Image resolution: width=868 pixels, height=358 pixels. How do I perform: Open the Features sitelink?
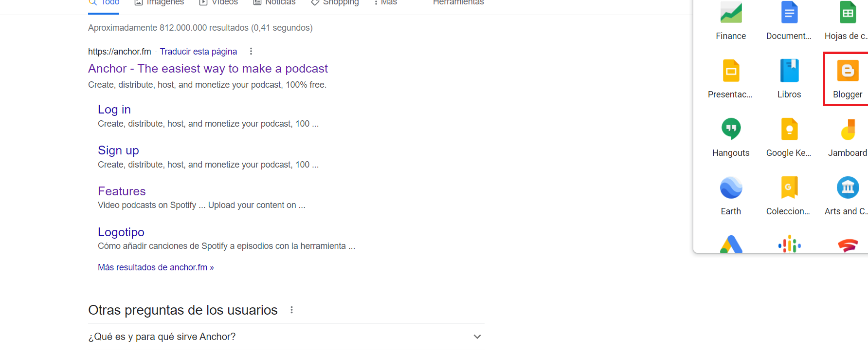[122, 191]
